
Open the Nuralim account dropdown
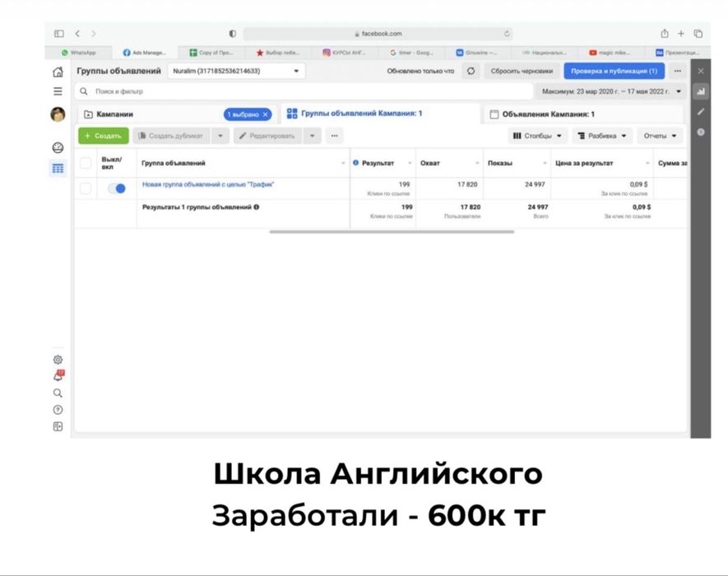[x=236, y=71]
